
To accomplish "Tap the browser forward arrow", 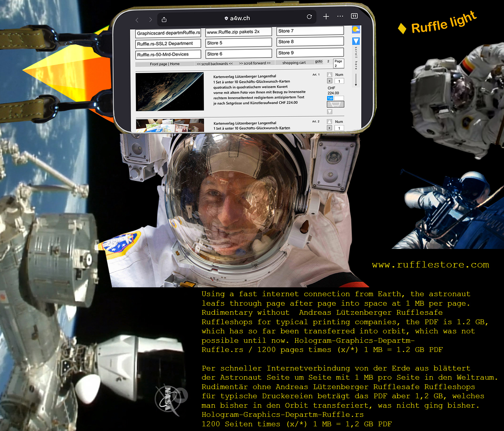I will (151, 20).
